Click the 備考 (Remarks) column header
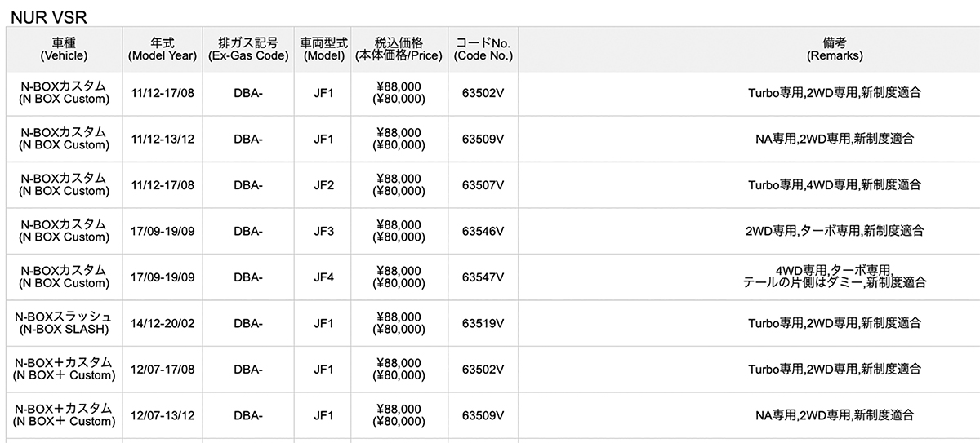 (835, 49)
